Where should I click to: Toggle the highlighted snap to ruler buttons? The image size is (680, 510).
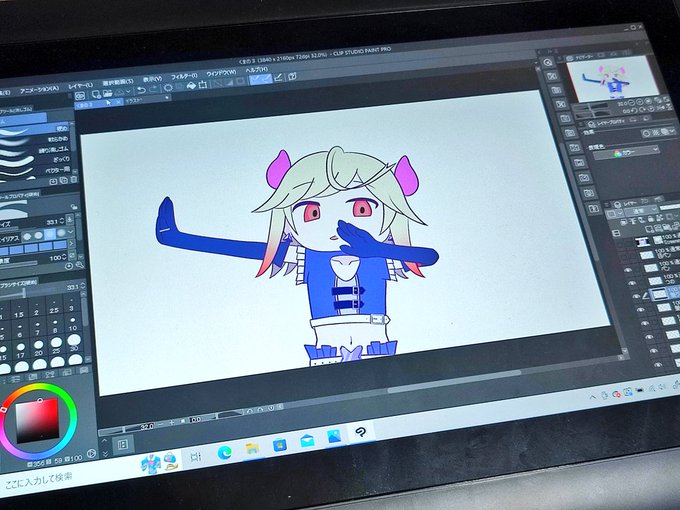coord(261,79)
